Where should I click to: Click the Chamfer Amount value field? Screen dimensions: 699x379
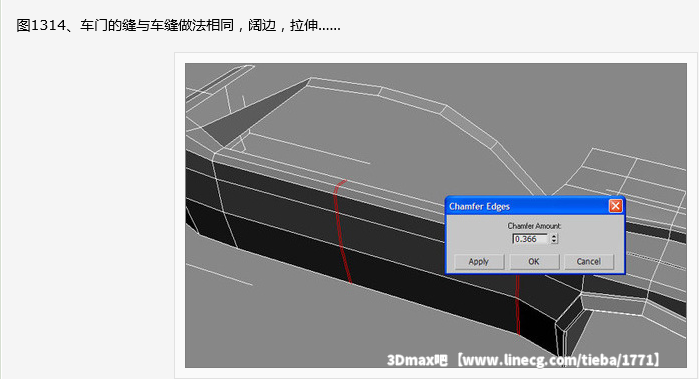pyautogui.click(x=530, y=239)
